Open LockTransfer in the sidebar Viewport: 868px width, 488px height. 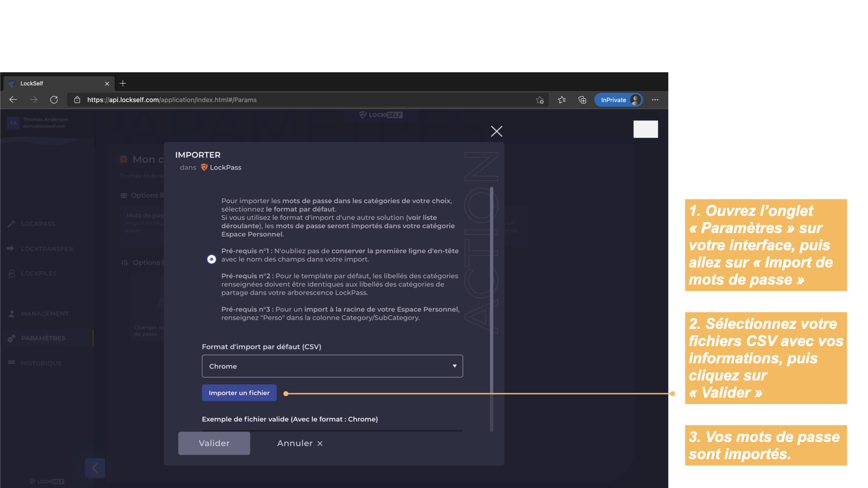coord(47,249)
